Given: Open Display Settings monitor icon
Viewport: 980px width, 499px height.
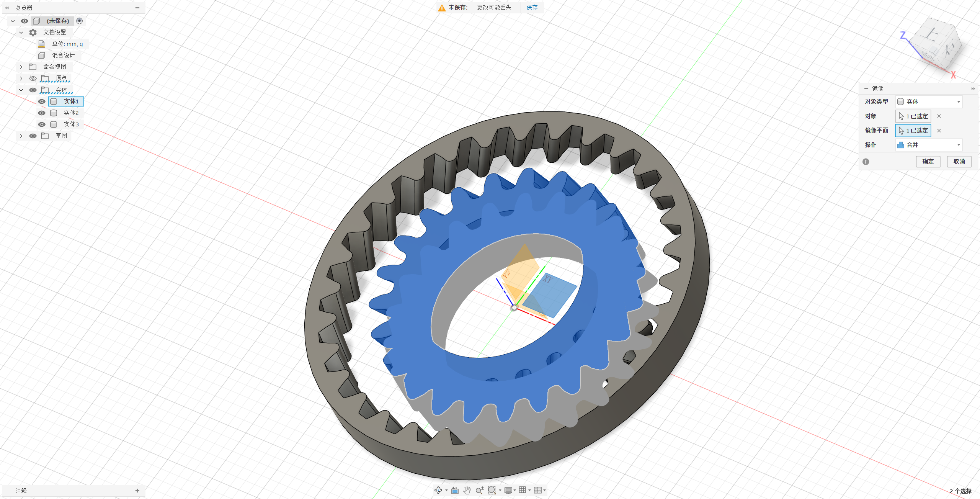Looking at the screenshot, I should point(508,490).
